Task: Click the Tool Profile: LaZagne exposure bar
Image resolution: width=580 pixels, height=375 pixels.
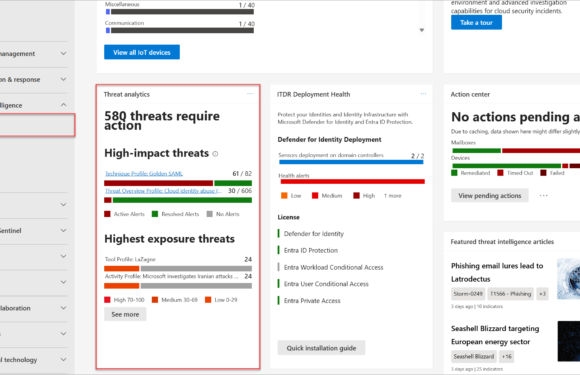Action: coord(178,268)
